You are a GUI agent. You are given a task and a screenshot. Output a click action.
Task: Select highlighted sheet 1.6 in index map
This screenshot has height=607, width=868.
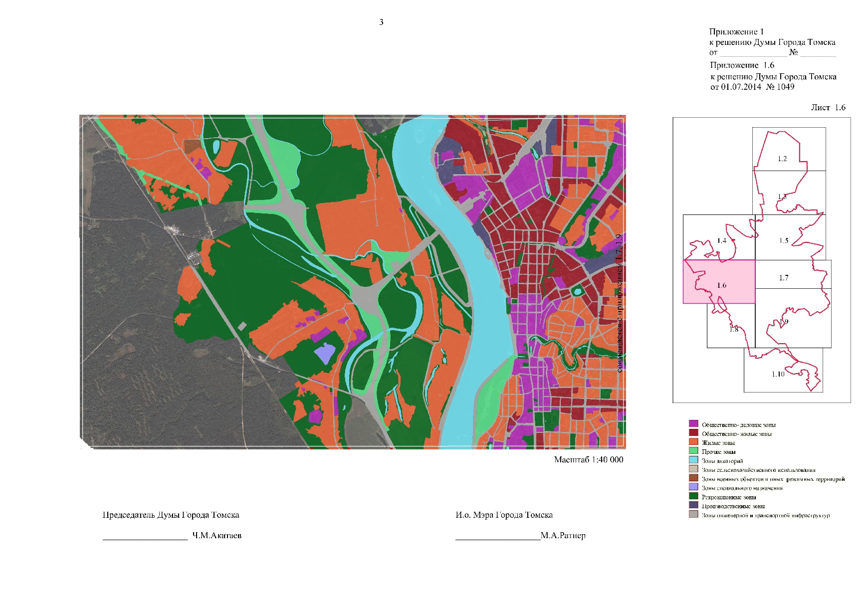(719, 282)
